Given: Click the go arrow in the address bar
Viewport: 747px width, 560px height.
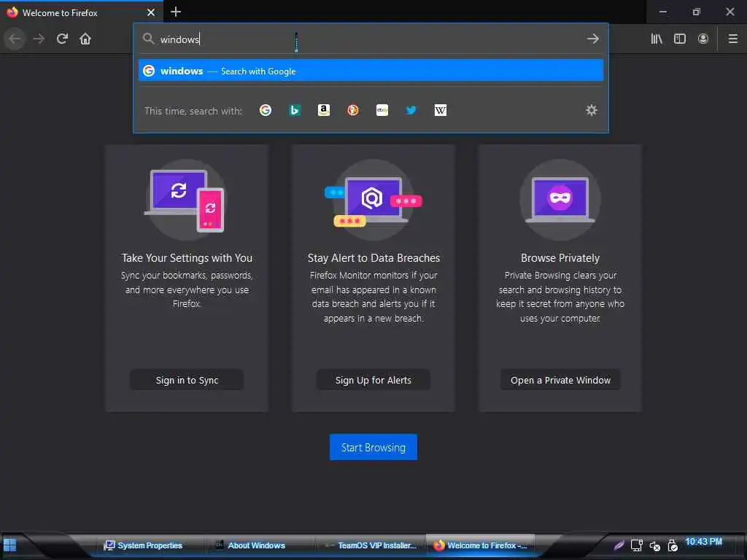Looking at the screenshot, I should click(x=592, y=39).
